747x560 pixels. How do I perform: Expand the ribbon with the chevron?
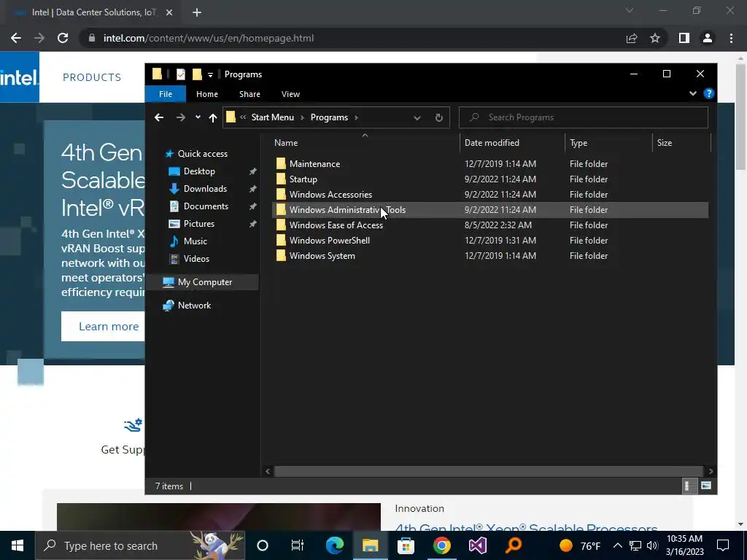pyautogui.click(x=693, y=94)
